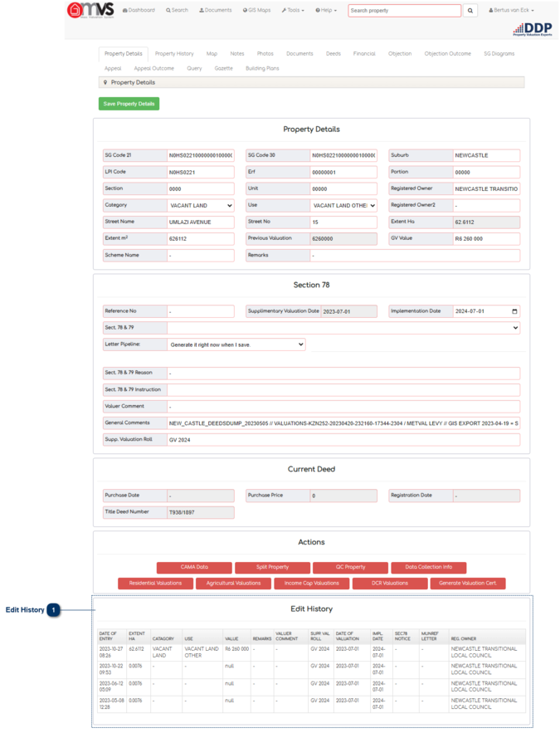Click the R6 260 000 value in Edit History
Image resolution: width=560 pixels, height=733 pixels.
tap(236, 649)
